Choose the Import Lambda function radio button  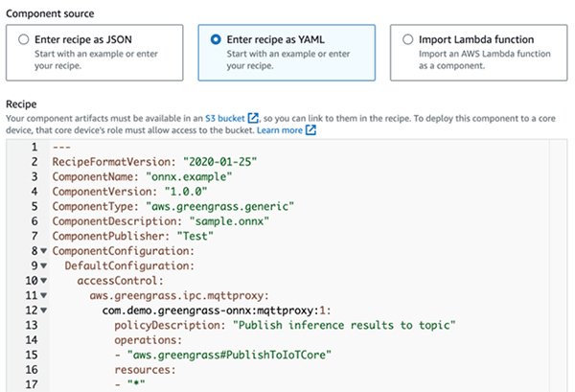pyautogui.click(x=407, y=40)
